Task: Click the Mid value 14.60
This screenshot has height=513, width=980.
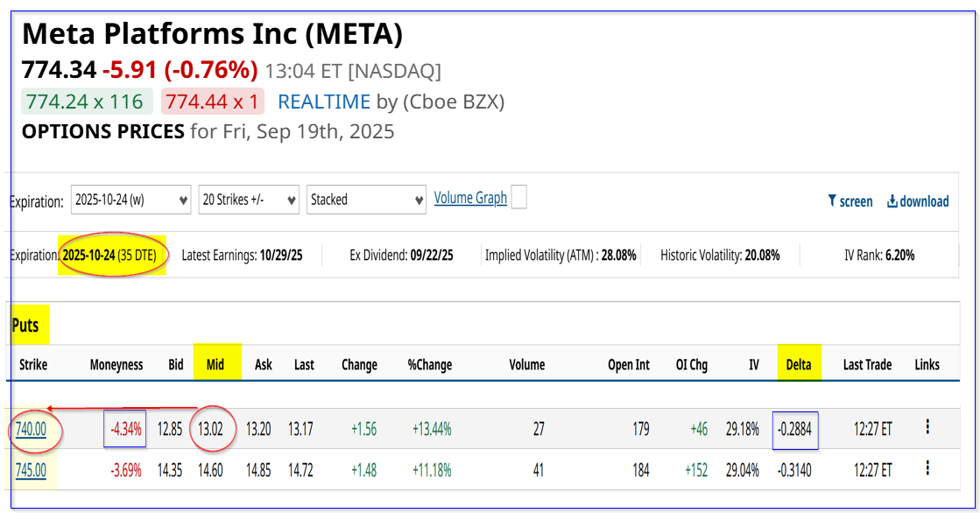Action: [210, 470]
